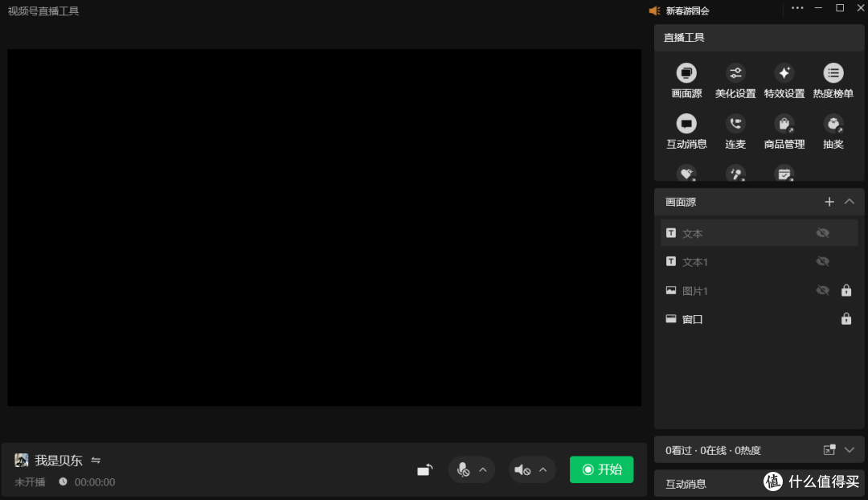The width and height of the screenshot is (868, 500).
Task: Click the 00:00:00 timer
Action: click(x=95, y=482)
